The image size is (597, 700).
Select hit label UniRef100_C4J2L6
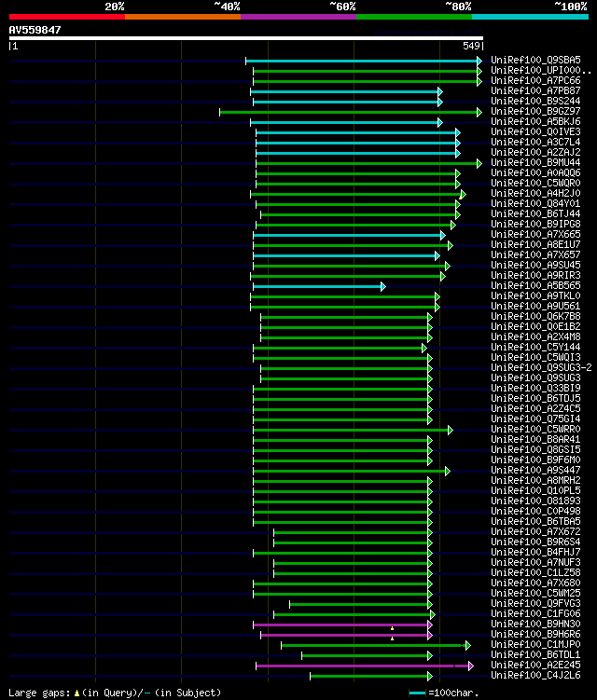(535, 676)
